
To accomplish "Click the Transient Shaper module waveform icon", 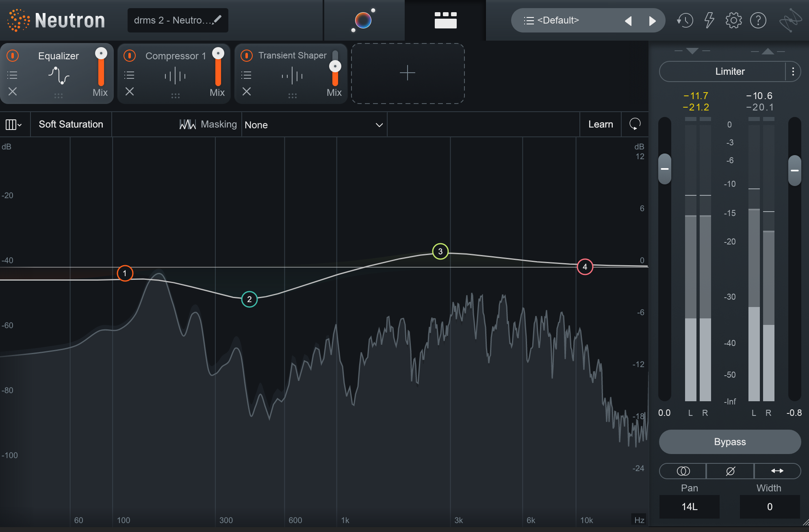I will [292, 76].
